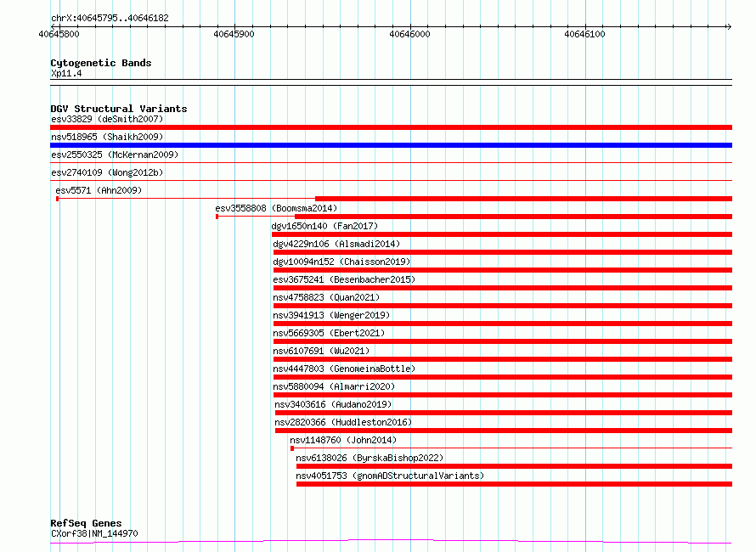
Task: Click the small red start marker of esv5571
Action: [x=57, y=199]
